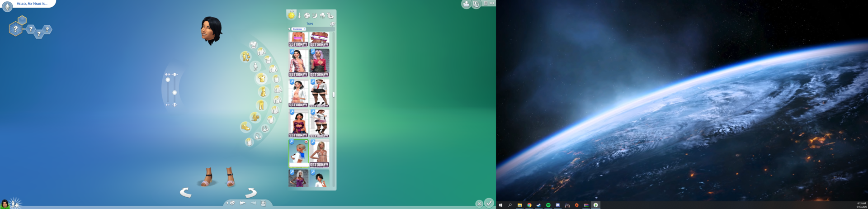Open Spotify from the taskbar

point(548,205)
